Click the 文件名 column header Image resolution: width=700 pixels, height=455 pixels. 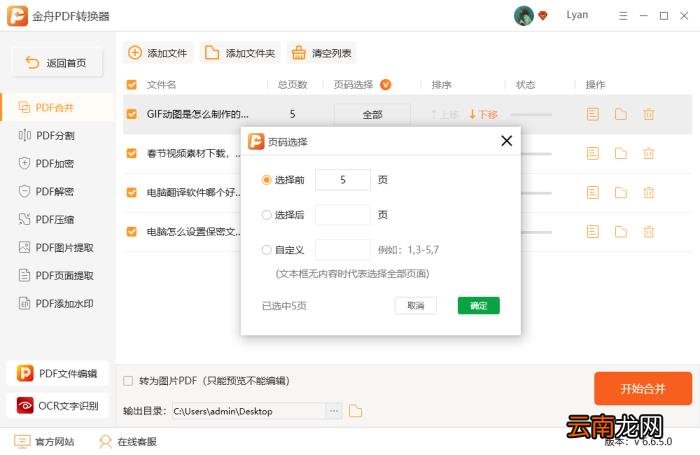(x=161, y=85)
